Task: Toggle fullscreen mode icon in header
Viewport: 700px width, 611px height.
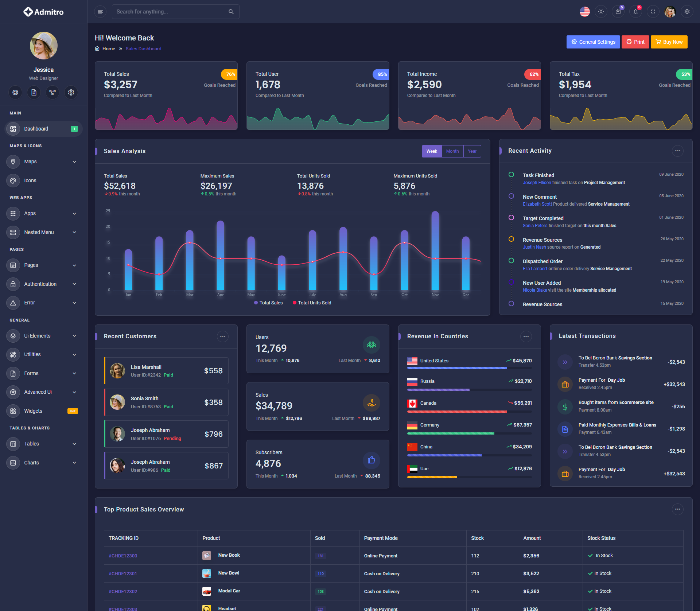Action: point(653,12)
